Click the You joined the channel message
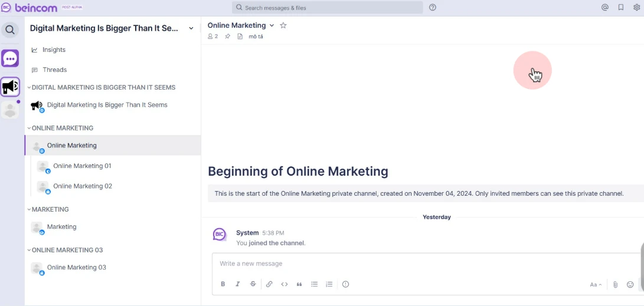 point(271,243)
